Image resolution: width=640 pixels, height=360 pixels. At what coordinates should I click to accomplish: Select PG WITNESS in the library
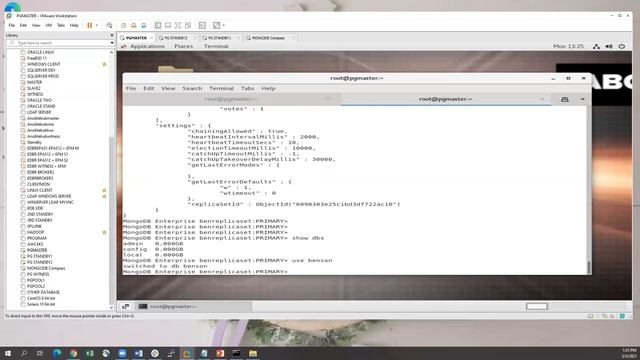tap(38, 274)
